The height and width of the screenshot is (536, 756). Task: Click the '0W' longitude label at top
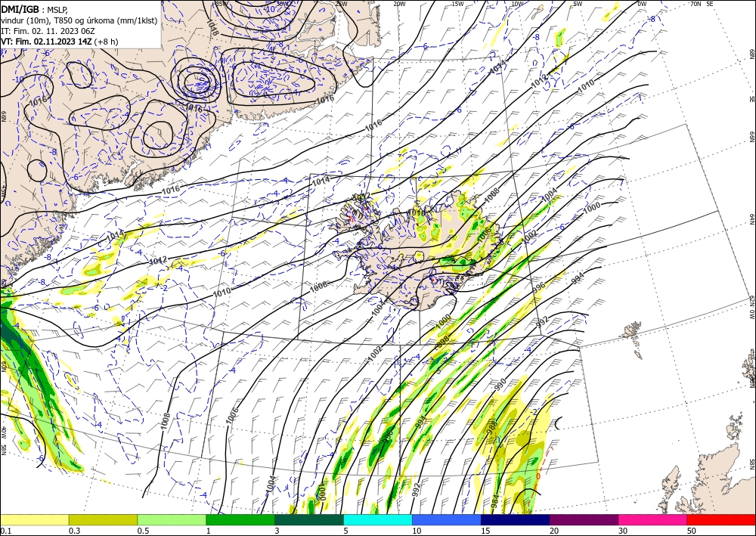pyautogui.click(x=642, y=4)
